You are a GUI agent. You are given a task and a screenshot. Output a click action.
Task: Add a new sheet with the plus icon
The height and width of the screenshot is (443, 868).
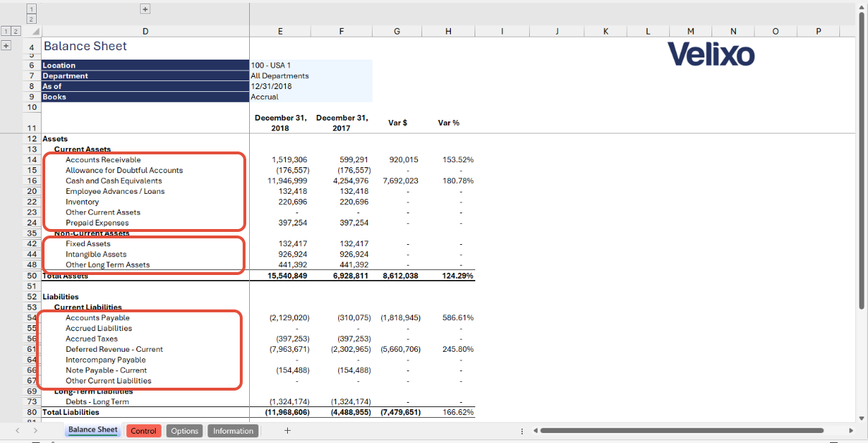pos(287,431)
